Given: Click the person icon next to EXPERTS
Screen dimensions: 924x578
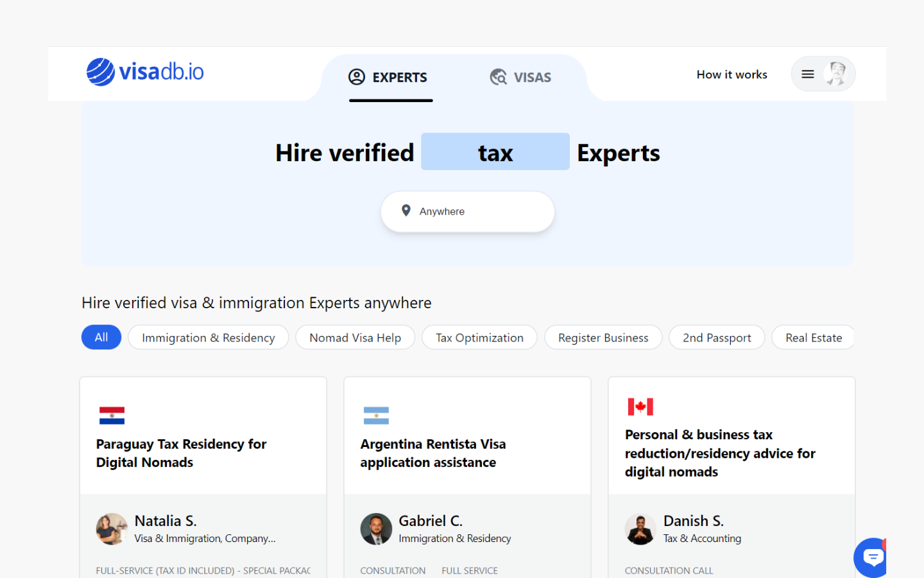Looking at the screenshot, I should (357, 76).
